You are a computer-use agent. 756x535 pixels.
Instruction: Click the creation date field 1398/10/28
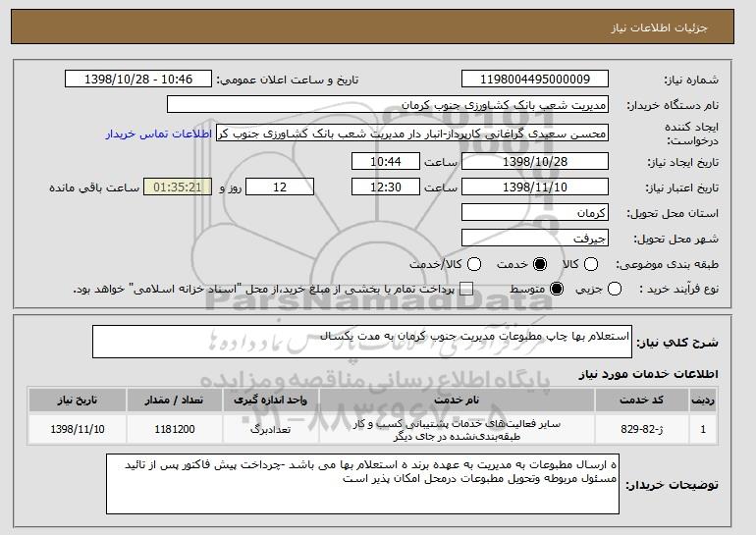pyautogui.click(x=535, y=161)
